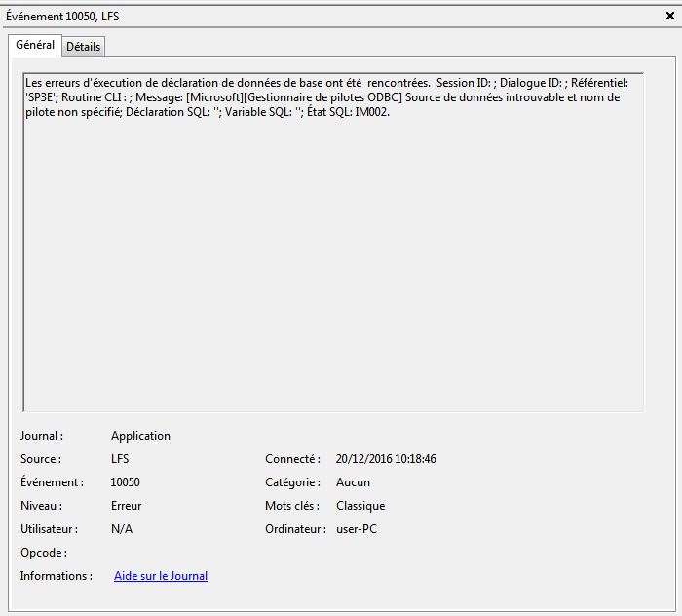This screenshot has height=616, width=682.
Task: Click the panel title Événement 10050, LFS
Action: pyautogui.click(x=63, y=17)
